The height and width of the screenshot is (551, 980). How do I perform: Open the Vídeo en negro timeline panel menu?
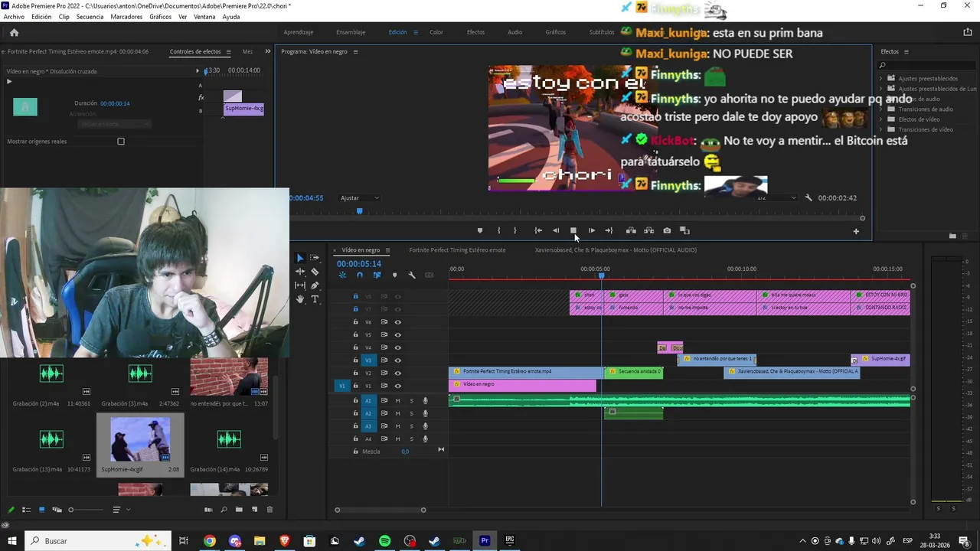(387, 250)
